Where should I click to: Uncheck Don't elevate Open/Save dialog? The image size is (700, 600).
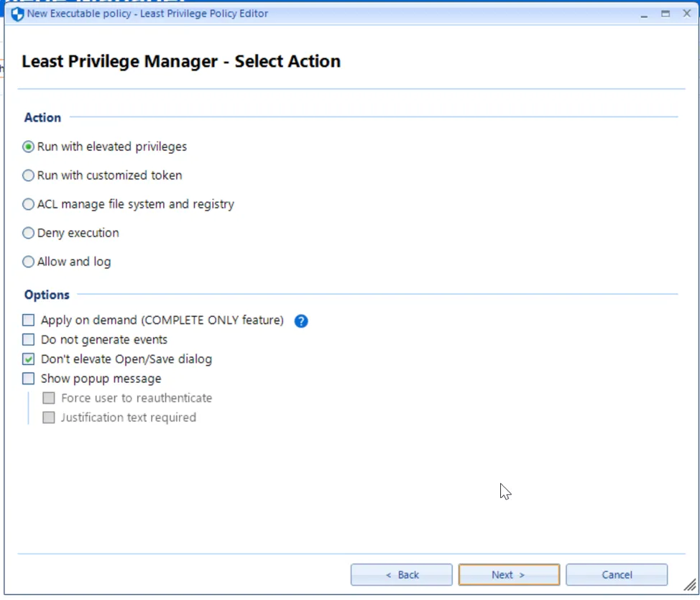(x=29, y=359)
